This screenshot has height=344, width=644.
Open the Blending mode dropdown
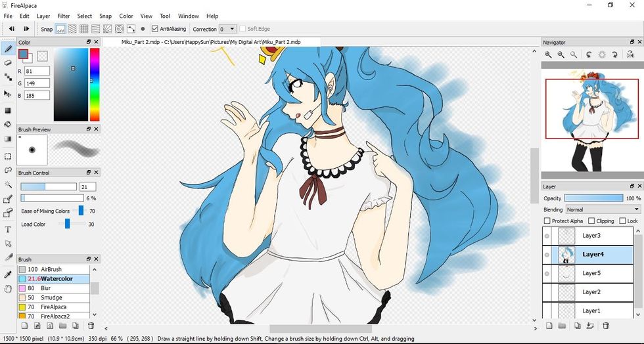point(603,209)
